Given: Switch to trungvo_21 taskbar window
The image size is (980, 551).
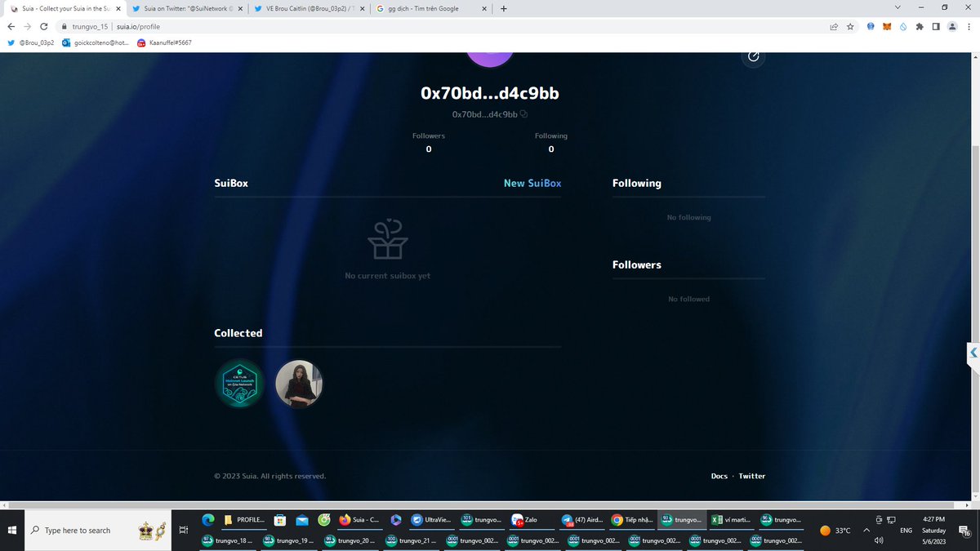Looking at the screenshot, I should [410, 540].
